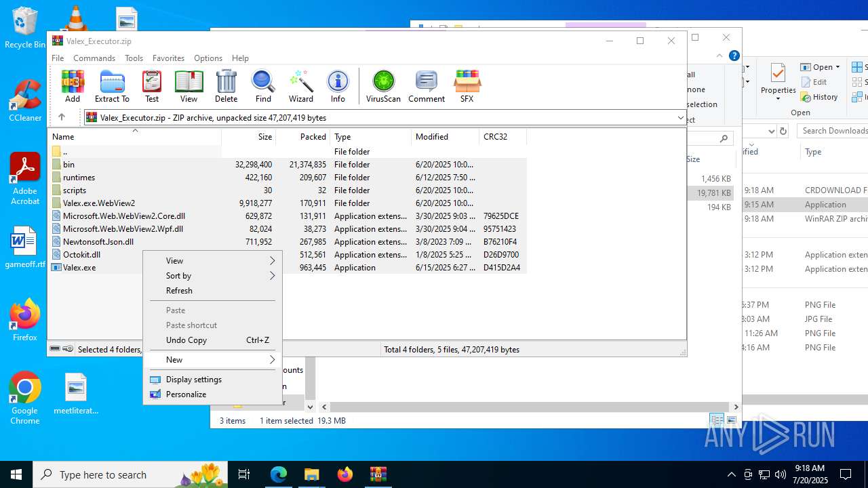Switch to WinRAR in taskbar
The image size is (868, 488).
pyautogui.click(x=378, y=474)
